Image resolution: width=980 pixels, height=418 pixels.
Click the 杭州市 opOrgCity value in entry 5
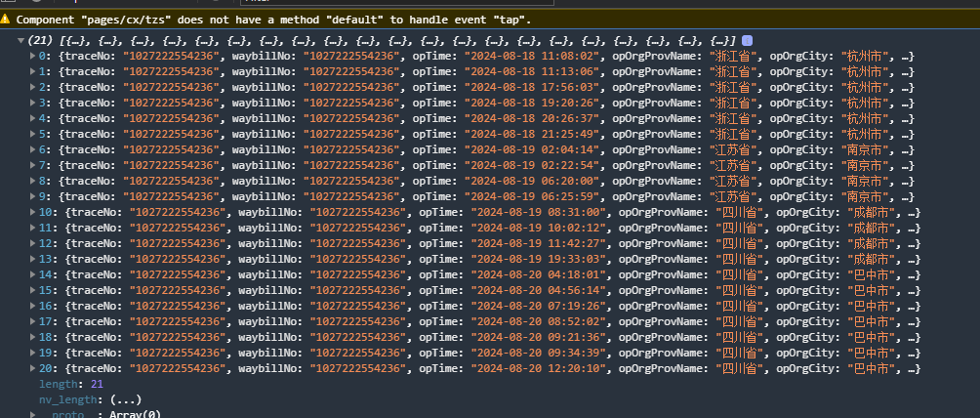pos(866,134)
